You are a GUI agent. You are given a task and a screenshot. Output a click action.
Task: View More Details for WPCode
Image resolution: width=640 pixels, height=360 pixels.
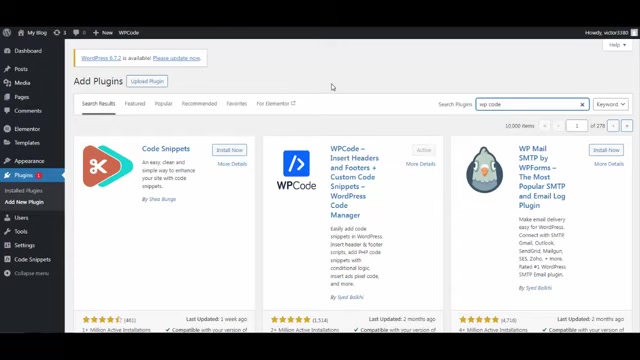click(420, 164)
